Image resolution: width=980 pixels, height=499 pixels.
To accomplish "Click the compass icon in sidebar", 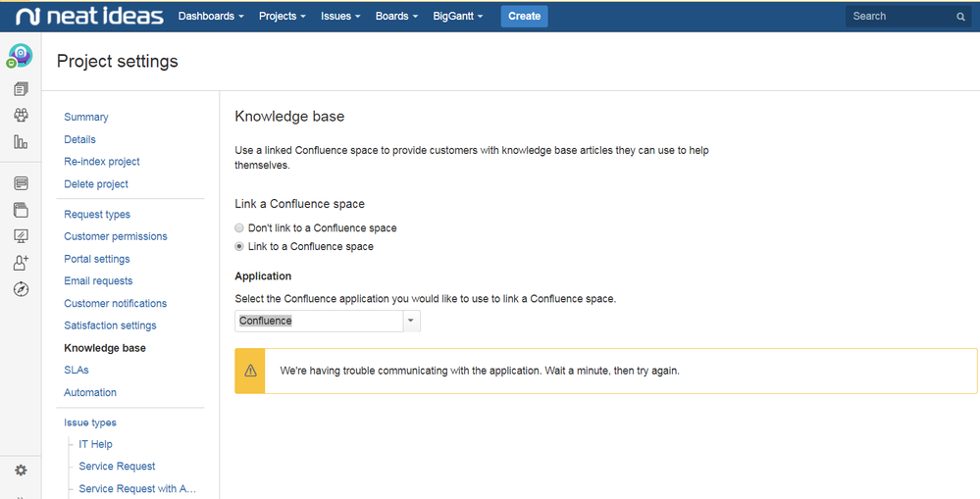I will point(21,289).
